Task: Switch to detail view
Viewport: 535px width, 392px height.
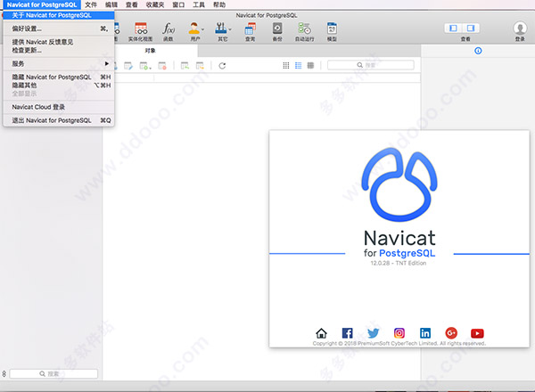Action: [x=310, y=65]
